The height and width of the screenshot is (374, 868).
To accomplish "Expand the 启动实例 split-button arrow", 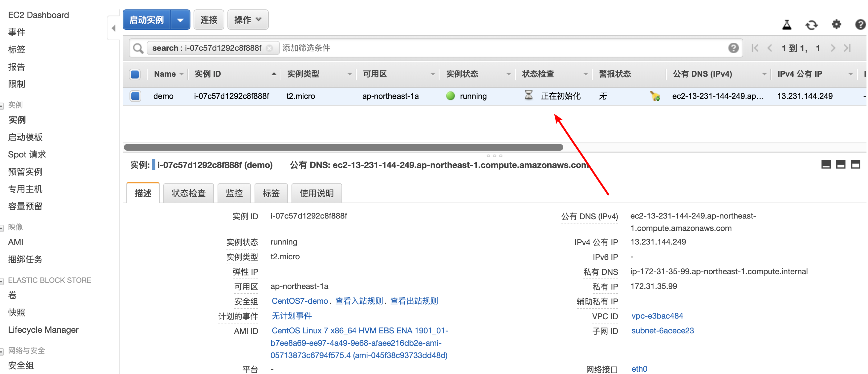I will 181,19.
